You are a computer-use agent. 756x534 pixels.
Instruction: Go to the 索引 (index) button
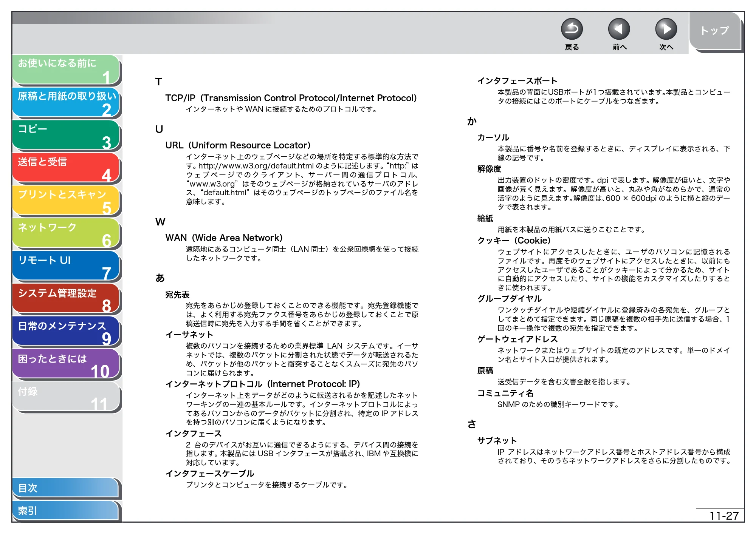click(66, 511)
